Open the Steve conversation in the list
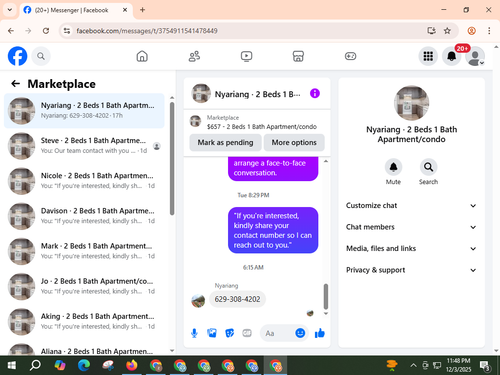This screenshot has height=375, width=500. click(84, 146)
